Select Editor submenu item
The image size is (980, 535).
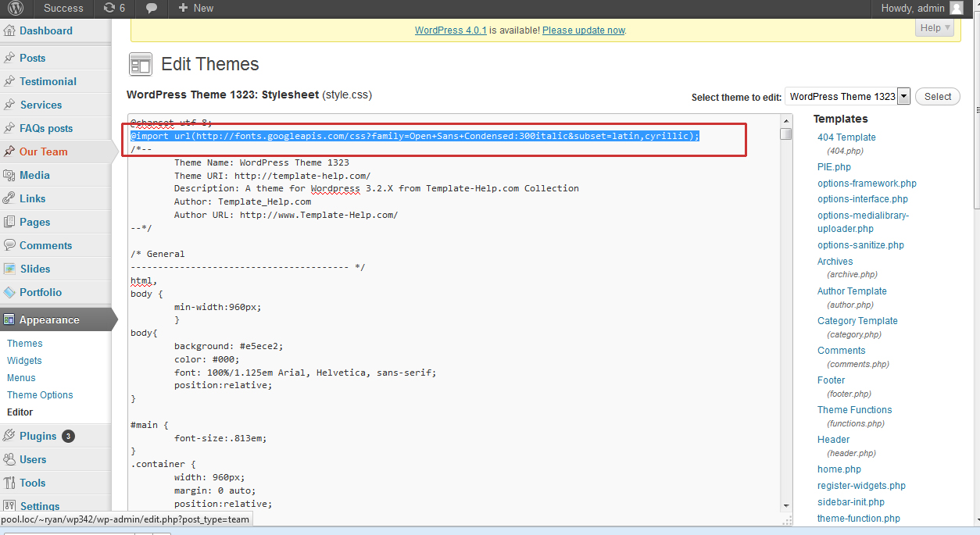pos(20,412)
